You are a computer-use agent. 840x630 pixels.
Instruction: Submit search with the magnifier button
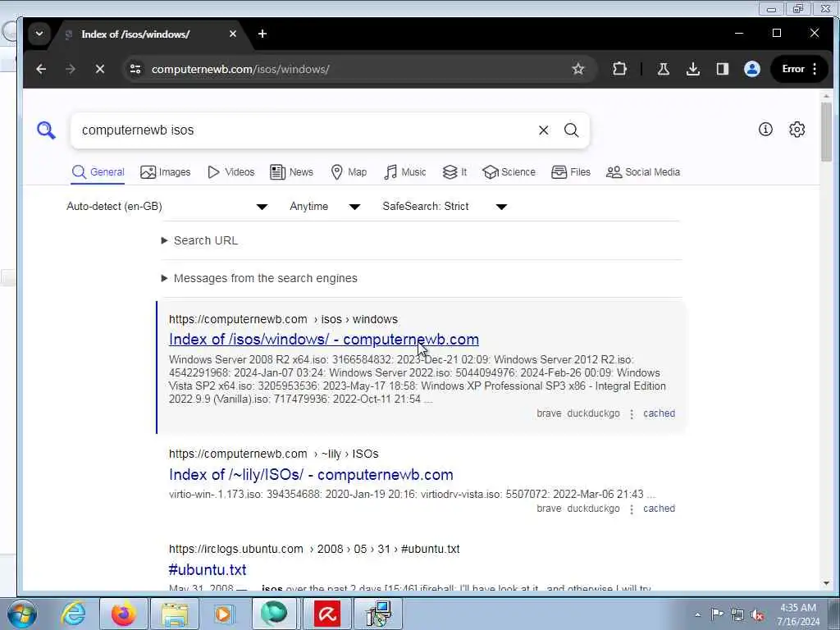(x=572, y=130)
